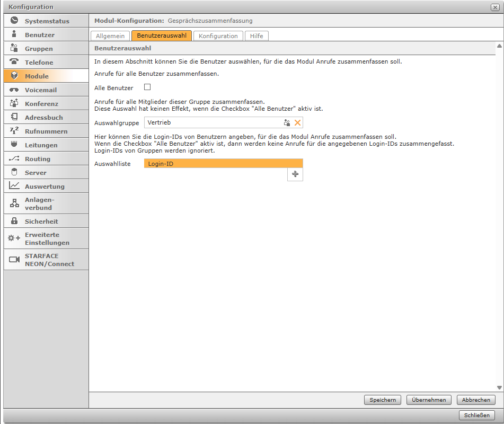Open the Hilfe tab

coord(257,36)
